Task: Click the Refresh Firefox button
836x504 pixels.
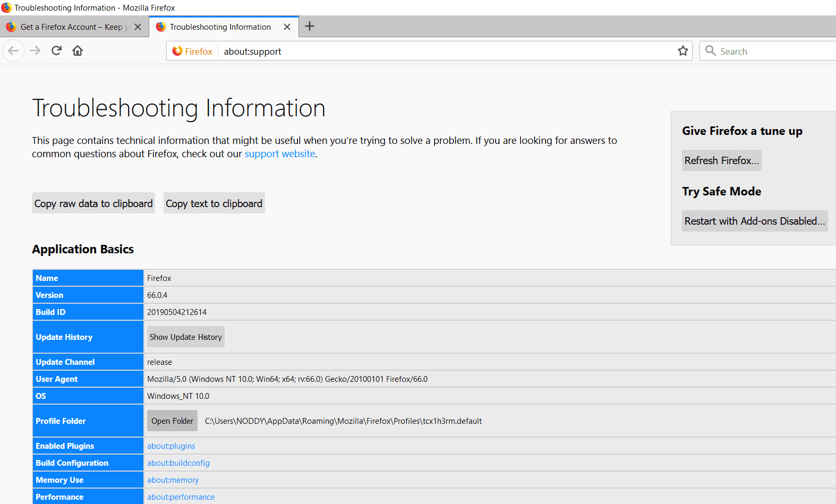Action: coord(721,160)
